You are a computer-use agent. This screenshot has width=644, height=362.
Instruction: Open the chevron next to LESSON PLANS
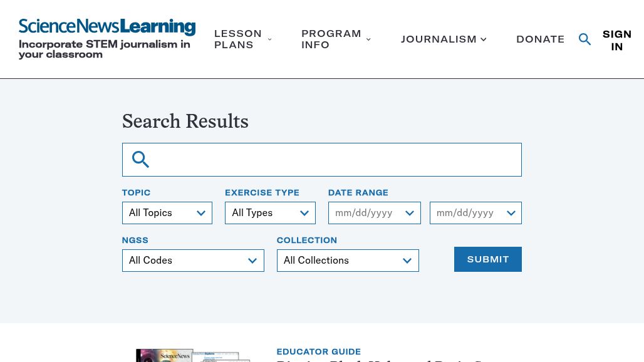point(269,39)
